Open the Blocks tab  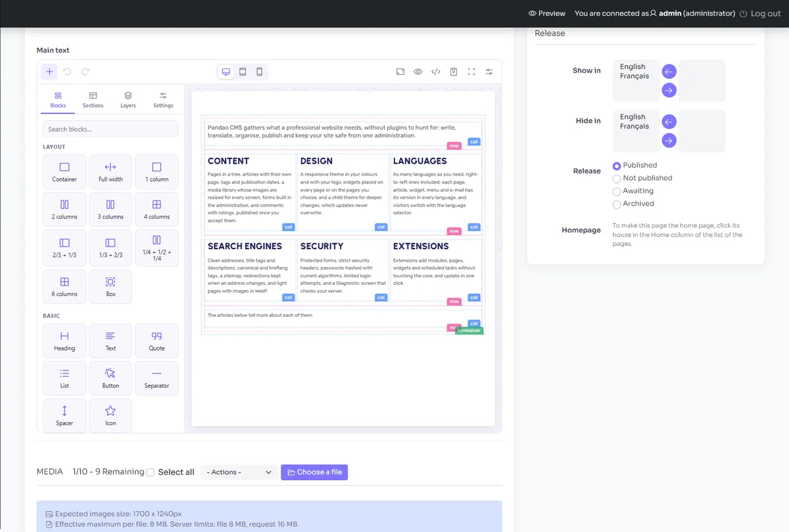point(58,100)
